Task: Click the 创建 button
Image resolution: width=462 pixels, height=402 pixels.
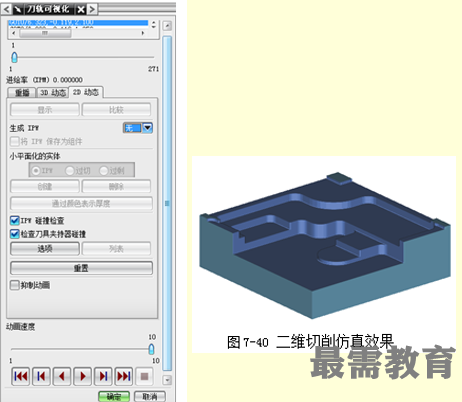Action: coord(45,186)
